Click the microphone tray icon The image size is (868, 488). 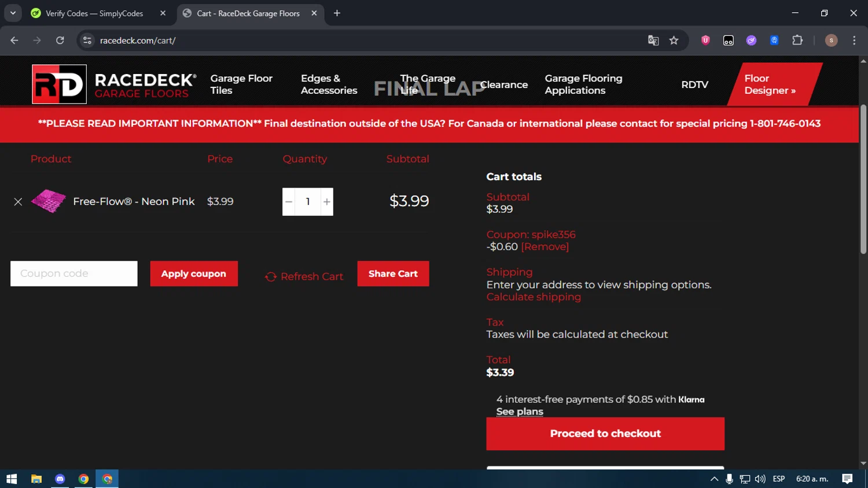coord(729,479)
